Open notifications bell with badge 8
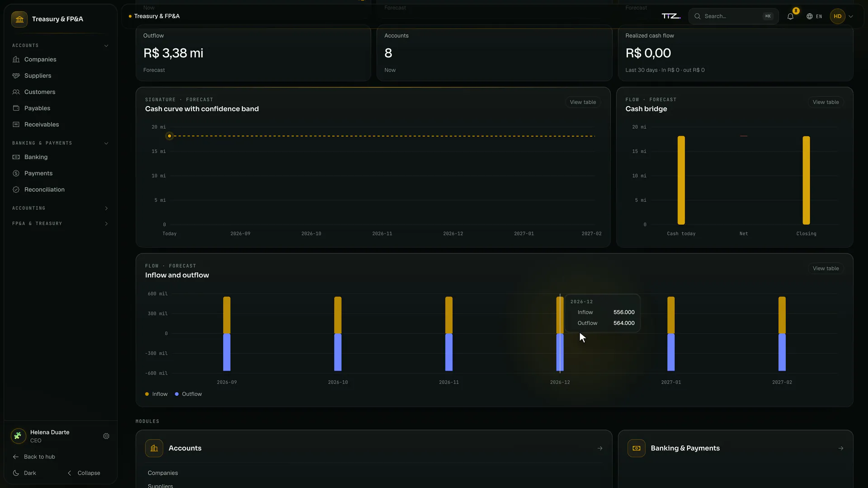The width and height of the screenshot is (868, 488). tap(790, 16)
